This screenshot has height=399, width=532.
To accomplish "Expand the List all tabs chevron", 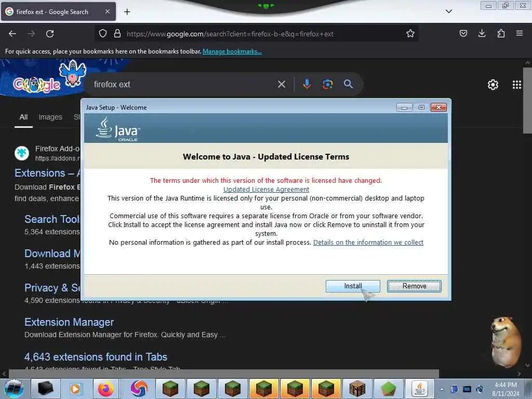I will click(448, 11).
